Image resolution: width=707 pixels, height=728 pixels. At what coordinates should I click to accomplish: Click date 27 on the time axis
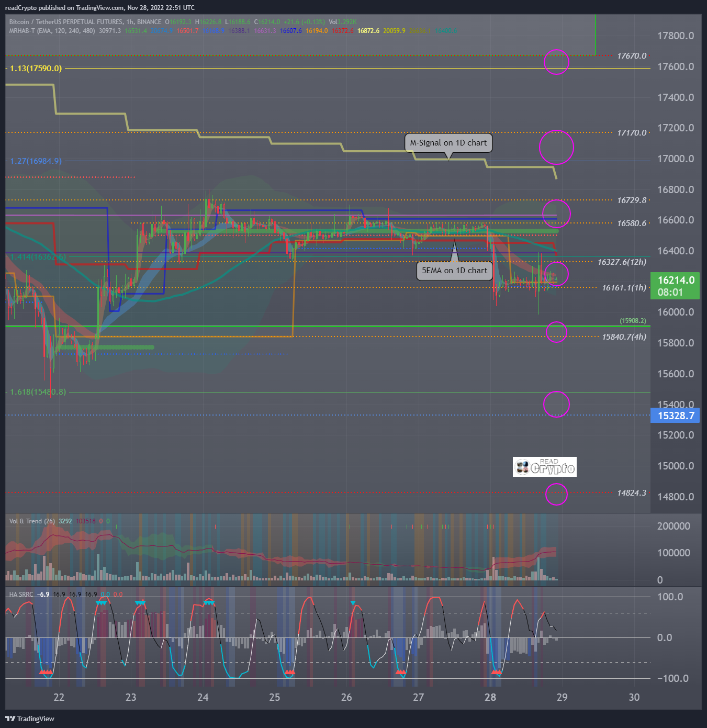click(x=418, y=697)
